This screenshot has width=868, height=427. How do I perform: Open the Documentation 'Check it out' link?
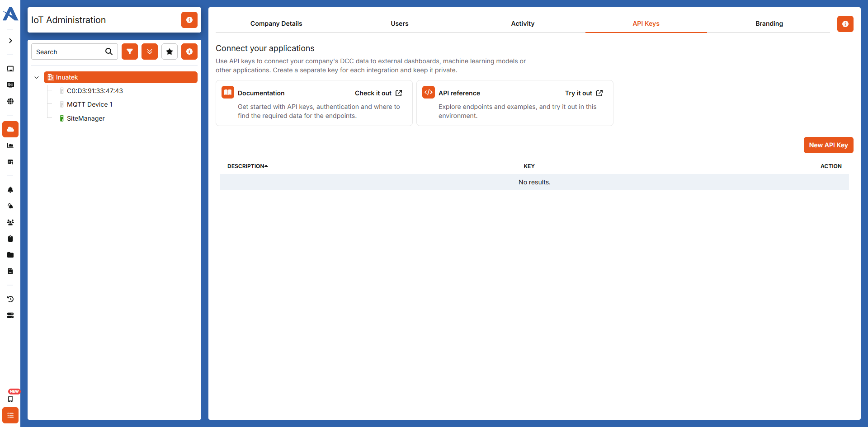click(378, 93)
